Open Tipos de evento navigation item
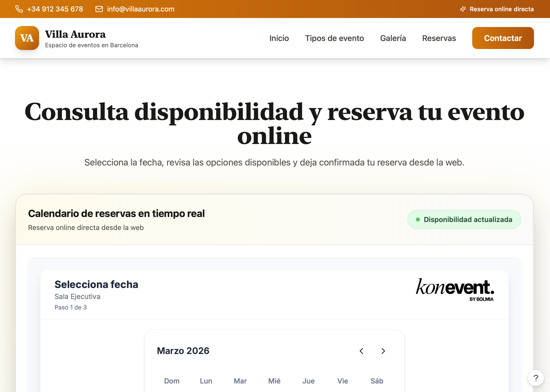Viewport: 550px width, 392px height. tap(334, 38)
